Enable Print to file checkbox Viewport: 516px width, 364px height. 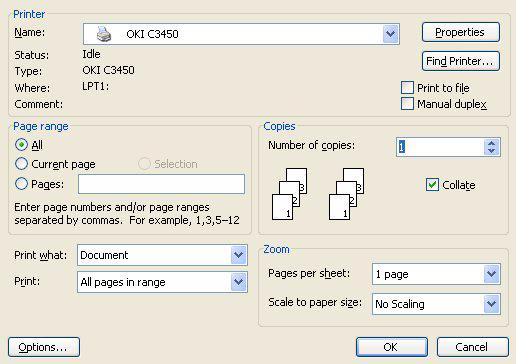tap(407, 88)
